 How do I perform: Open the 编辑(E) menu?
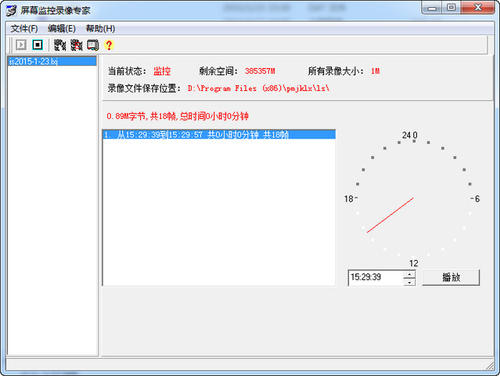click(x=62, y=29)
